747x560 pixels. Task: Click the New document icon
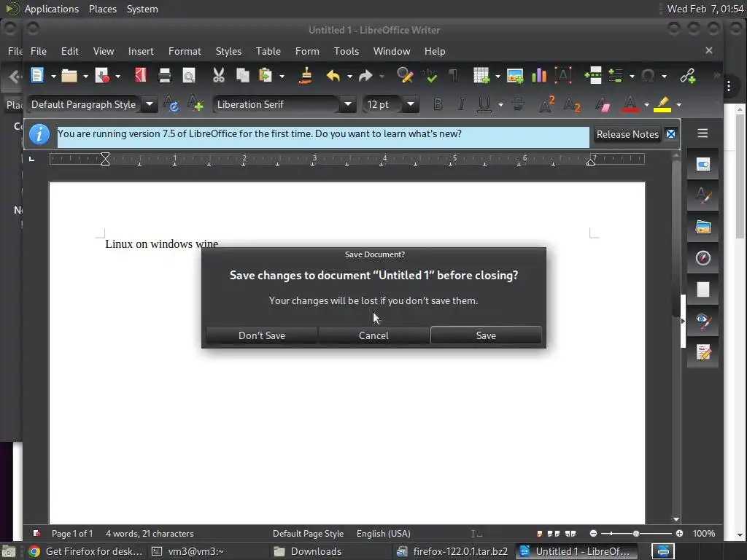pos(37,75)
